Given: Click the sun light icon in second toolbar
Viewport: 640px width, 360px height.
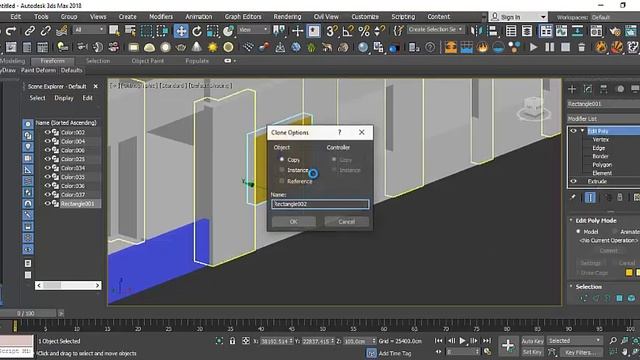Looking at the screenshot, I should (212, 47).
